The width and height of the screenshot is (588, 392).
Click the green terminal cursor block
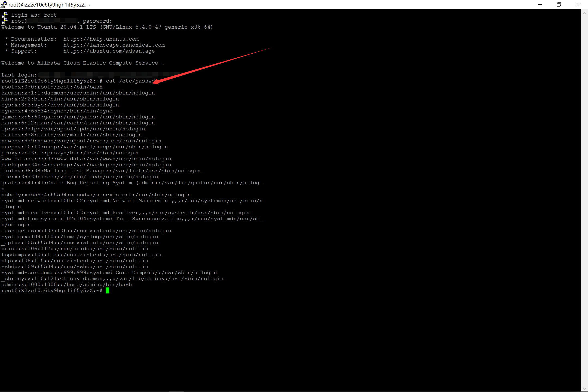(108, 290)
